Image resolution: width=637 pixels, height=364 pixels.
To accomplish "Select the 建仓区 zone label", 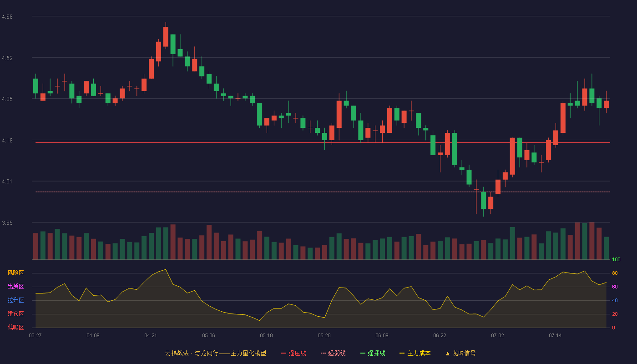I will [x=15, y=314].
